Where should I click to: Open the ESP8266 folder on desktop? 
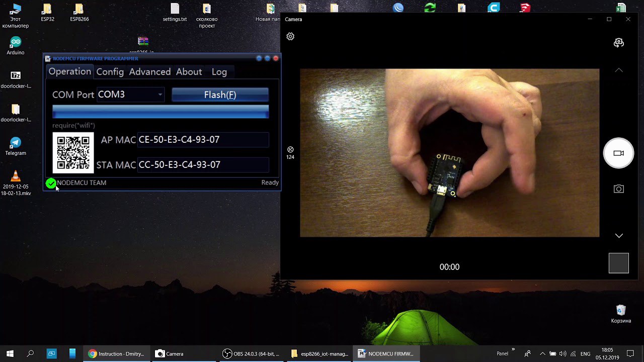[x=79, y=13]
